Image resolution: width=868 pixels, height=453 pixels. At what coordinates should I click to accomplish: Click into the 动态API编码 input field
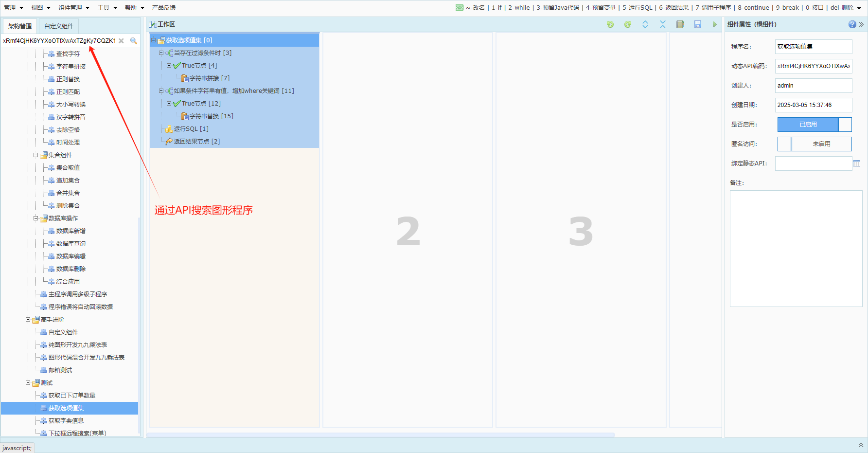click(x=814, y=66)
